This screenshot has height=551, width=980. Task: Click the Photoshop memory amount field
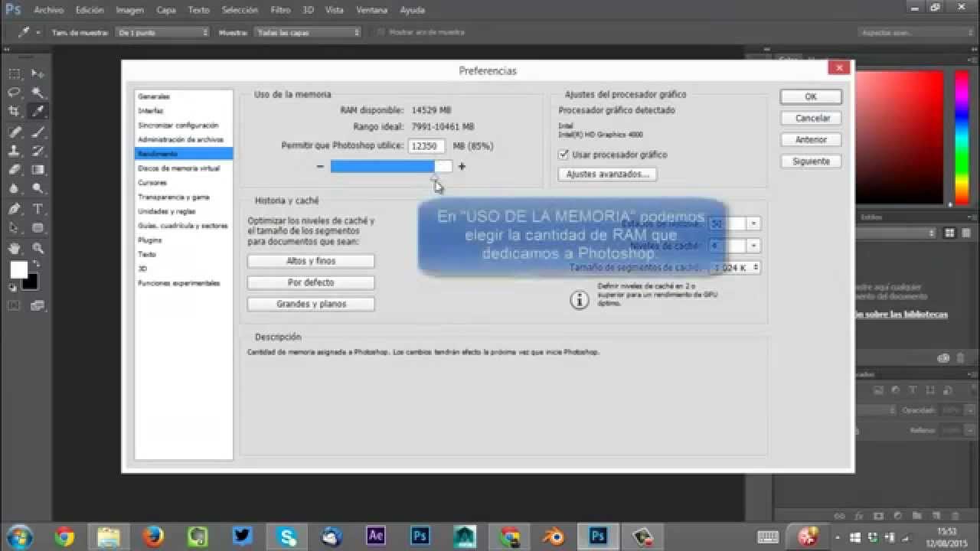coord(426,145)
